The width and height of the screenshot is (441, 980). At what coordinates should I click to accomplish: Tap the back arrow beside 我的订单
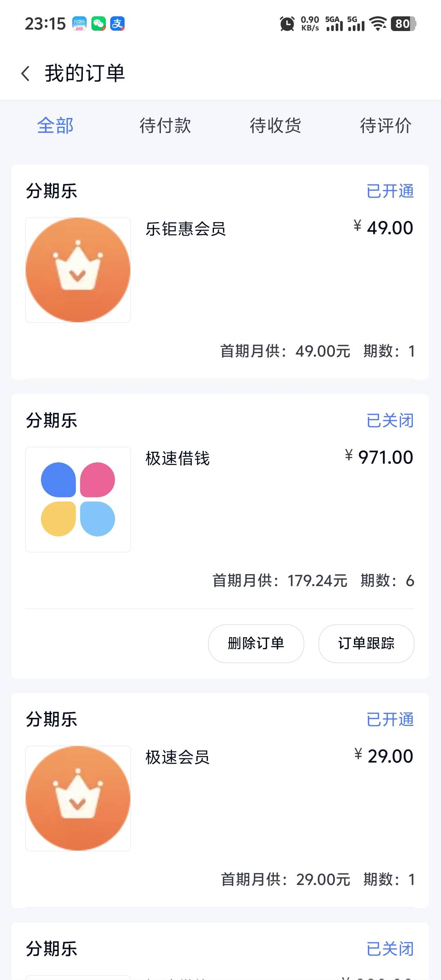[25, 73]
